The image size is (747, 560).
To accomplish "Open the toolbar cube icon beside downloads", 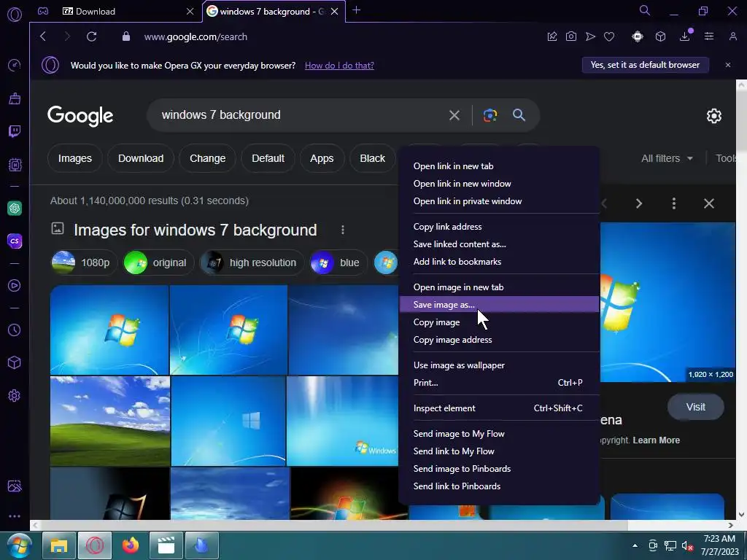I will tap(660, 36).
